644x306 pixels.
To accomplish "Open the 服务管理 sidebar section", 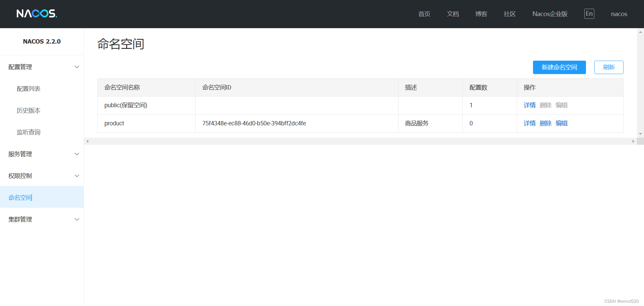I will (42, 154).
